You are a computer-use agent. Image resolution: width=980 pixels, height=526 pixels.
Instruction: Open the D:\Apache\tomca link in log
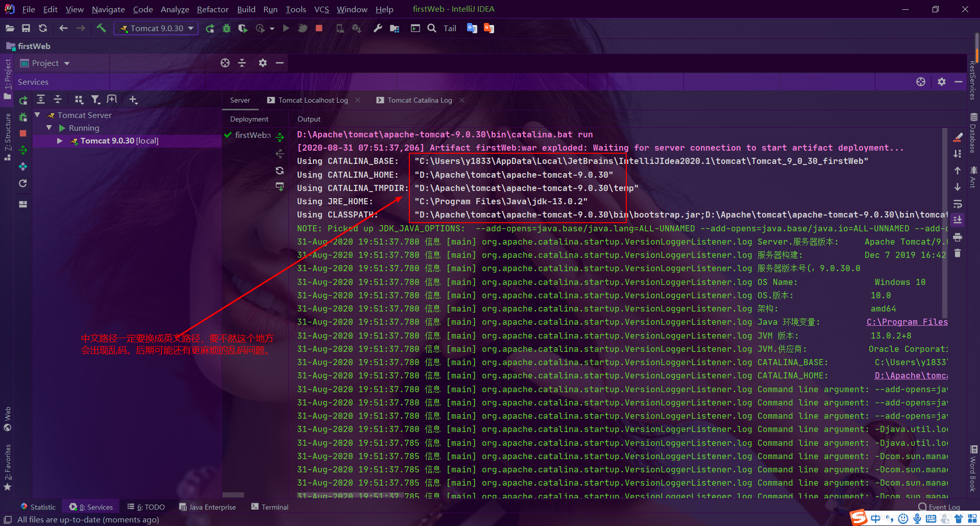[911, 376]
